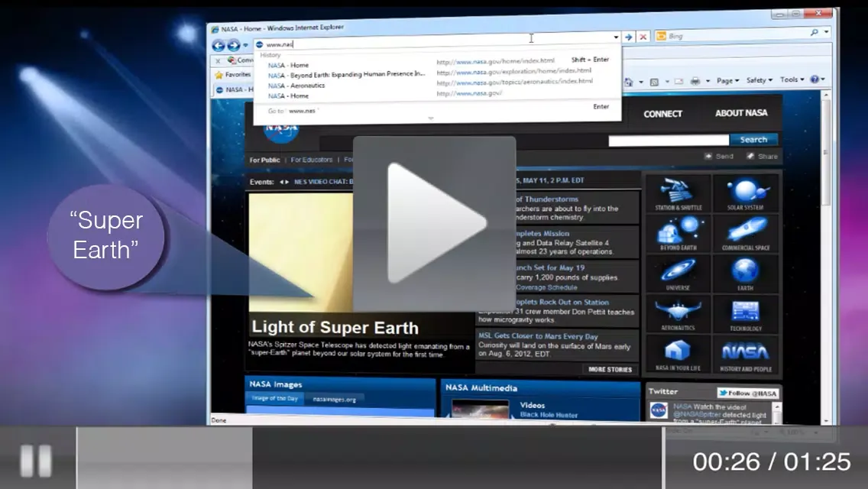Screen dimensions: 868x489
Task: Select the For Educators tab
Action: (x=312, y=160)
